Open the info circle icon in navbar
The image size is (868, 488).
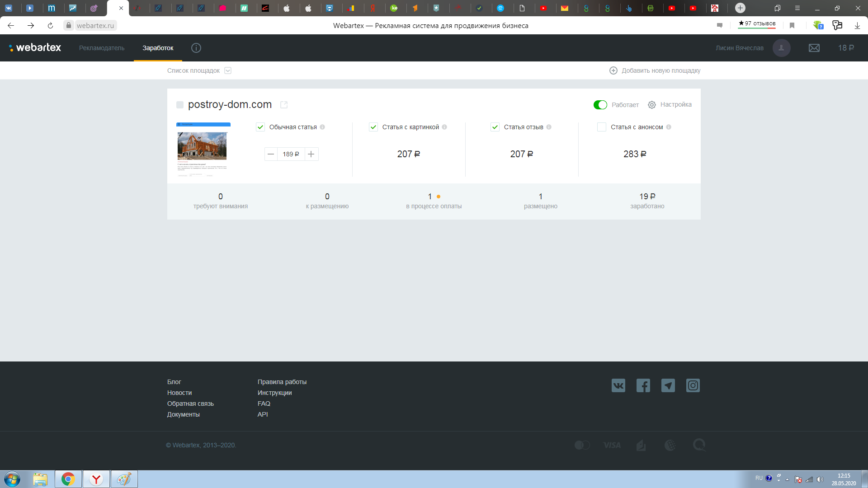196,48
